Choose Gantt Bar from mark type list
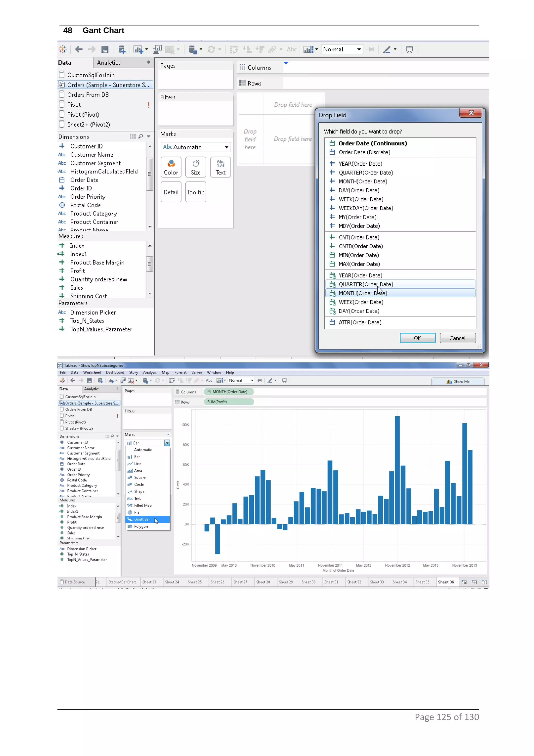This screenshot has width=534, height=756. 142,519
